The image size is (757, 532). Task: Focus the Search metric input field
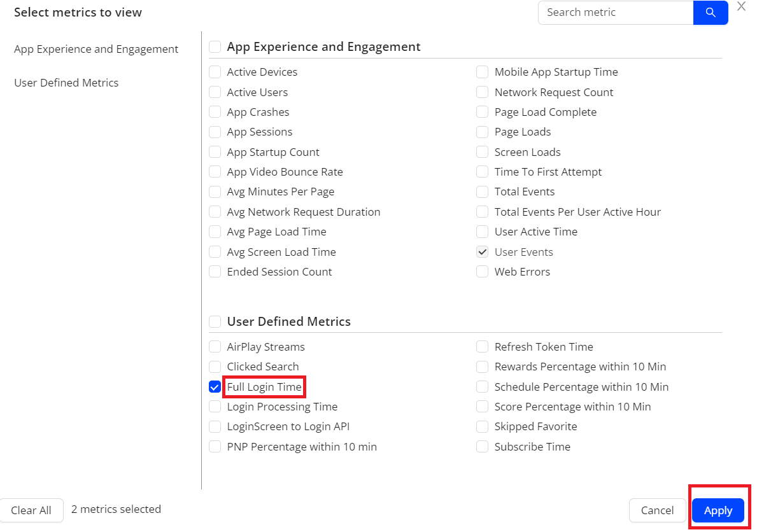tap(616, 13)
